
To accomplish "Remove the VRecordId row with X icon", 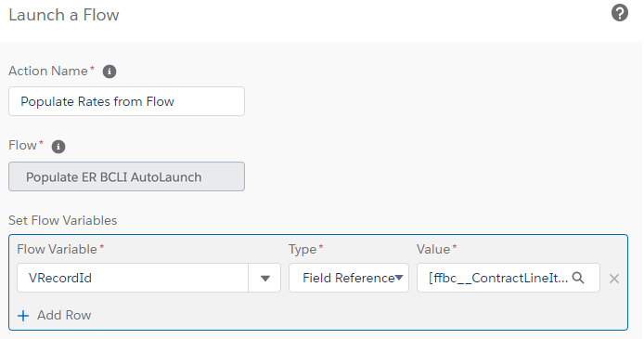I will (614, 279).
